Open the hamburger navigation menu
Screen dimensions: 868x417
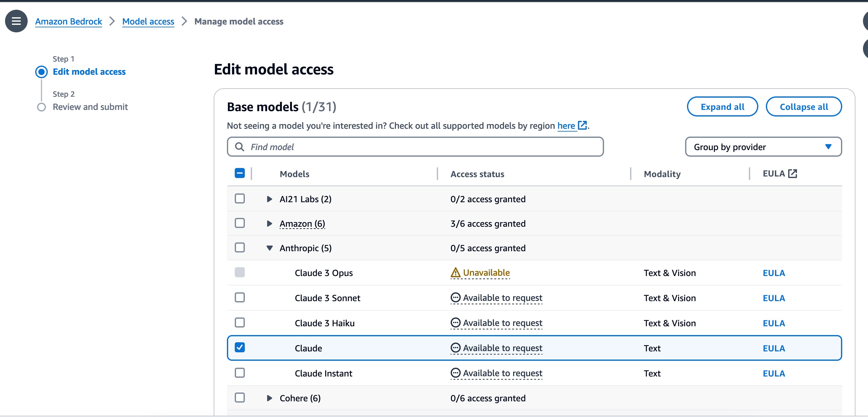tap(16, 21)
